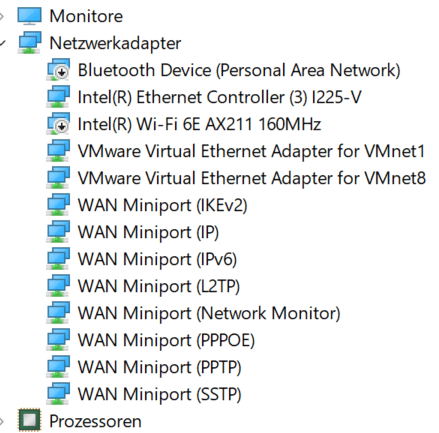Click the VMnet1 adapter icon

[x=58, y=151]
